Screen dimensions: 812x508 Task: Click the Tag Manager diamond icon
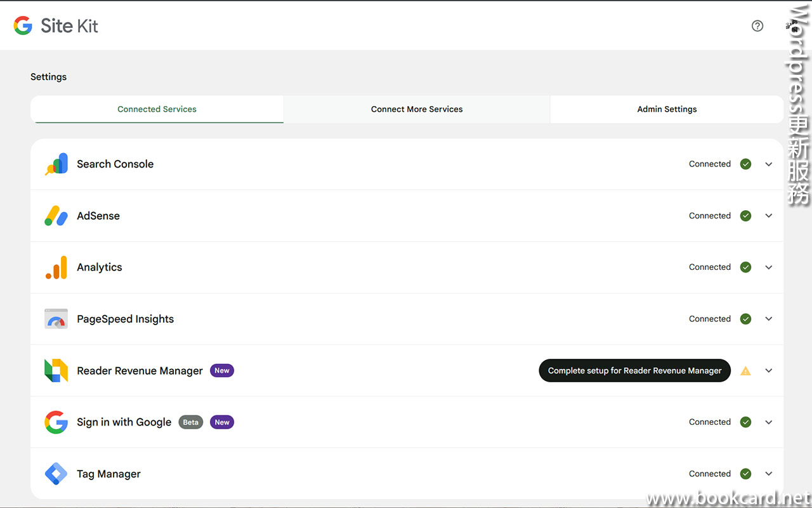pyautogui.click(x=56, y=474)
